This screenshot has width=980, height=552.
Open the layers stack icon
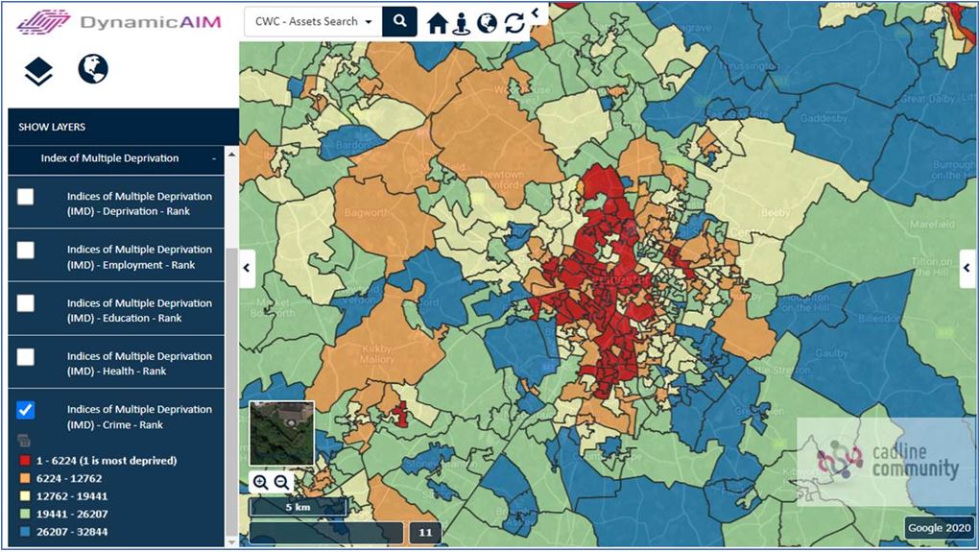pos(38,71)
